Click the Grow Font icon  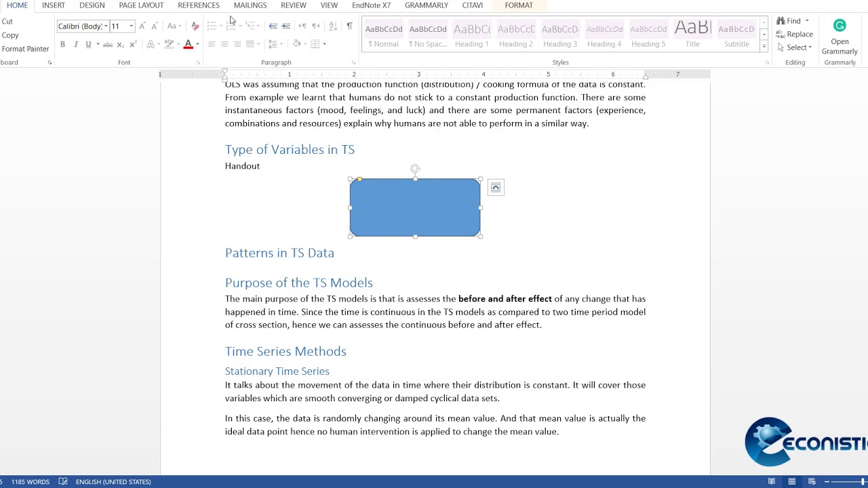tap(142, 26)
